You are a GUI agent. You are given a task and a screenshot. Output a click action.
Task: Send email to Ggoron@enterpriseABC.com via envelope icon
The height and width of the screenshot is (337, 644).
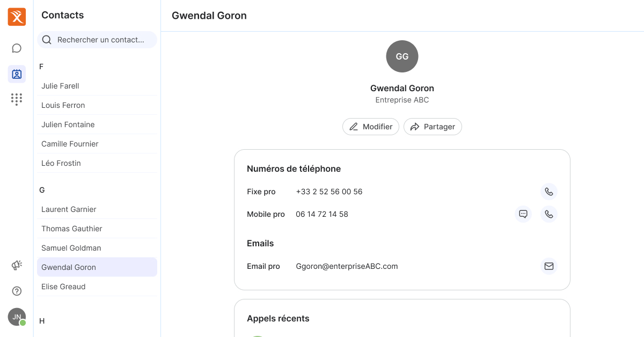coord(548,266)
